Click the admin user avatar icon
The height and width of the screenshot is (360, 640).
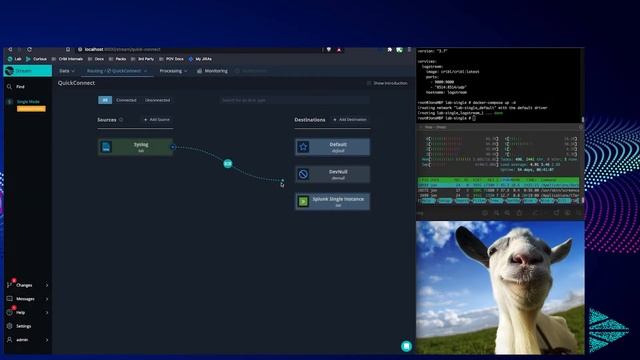tap(9, 340)
